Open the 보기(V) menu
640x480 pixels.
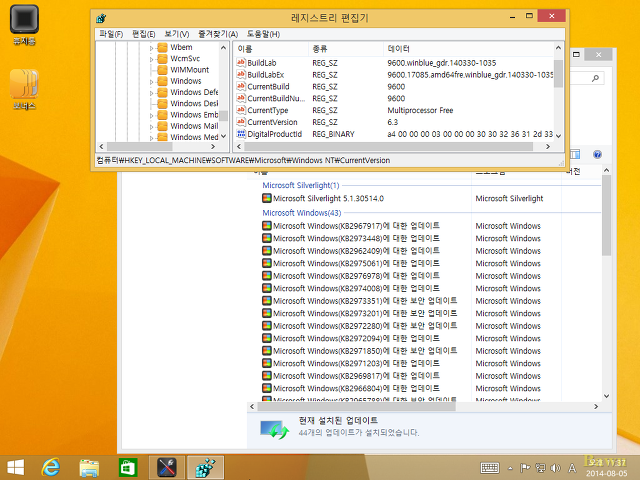pyautogui.click(x=177, y=34)
